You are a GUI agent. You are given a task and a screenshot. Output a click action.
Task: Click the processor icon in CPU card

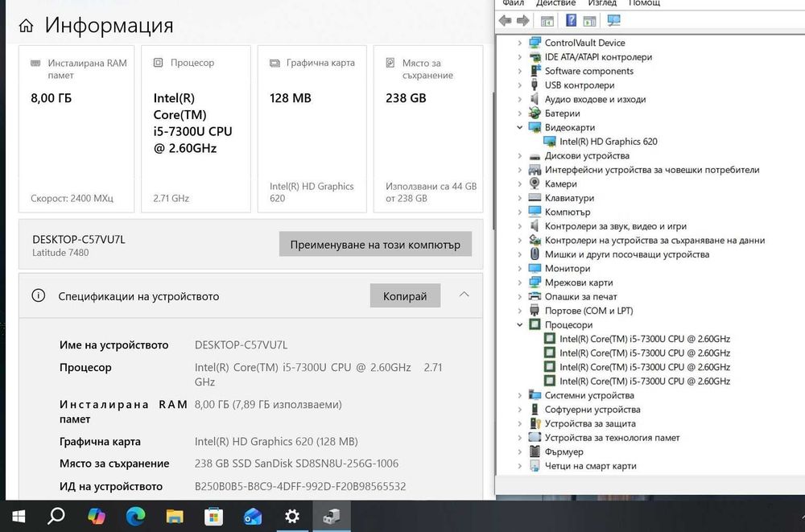[158, 63]
